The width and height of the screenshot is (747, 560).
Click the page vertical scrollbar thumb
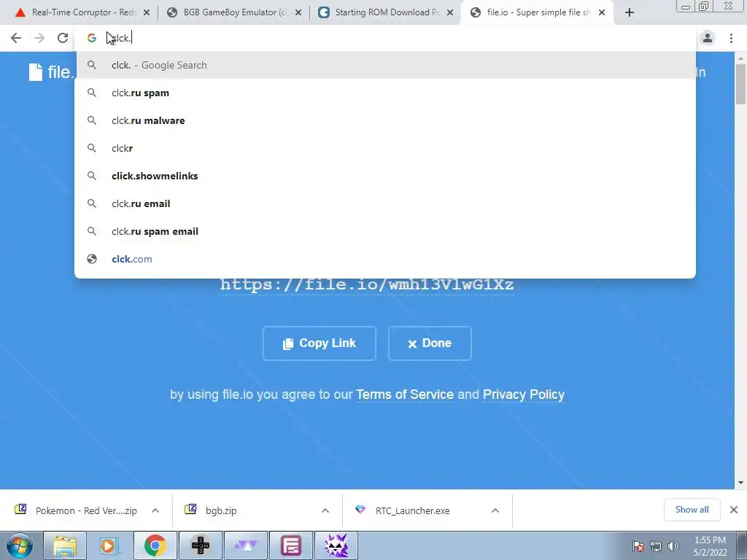741,84
